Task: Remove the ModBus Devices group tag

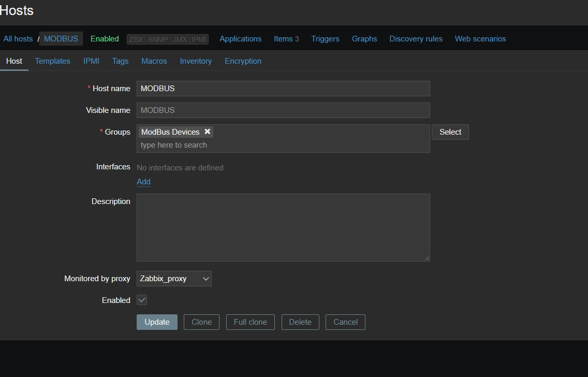Action: (x=207, y=132)
